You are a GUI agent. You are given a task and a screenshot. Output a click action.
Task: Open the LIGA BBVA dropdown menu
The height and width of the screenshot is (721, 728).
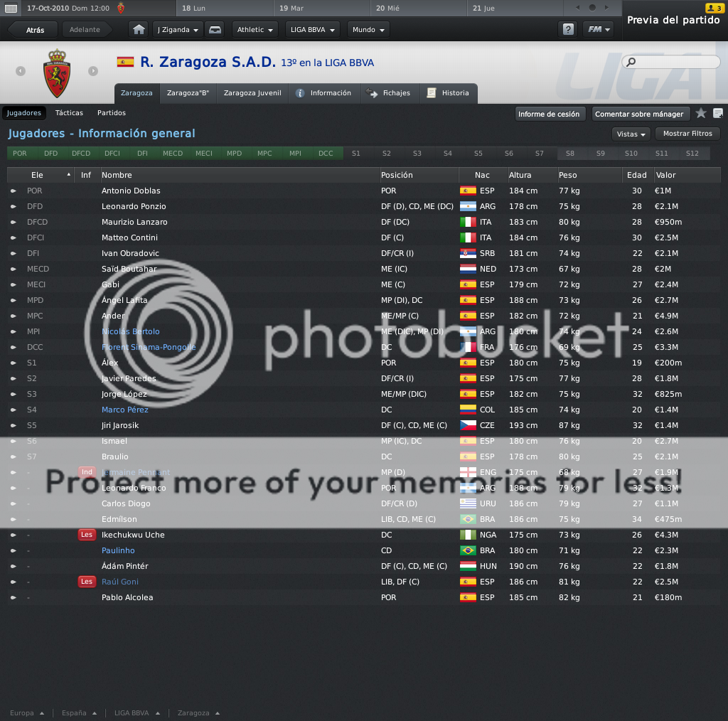(313, 30)
